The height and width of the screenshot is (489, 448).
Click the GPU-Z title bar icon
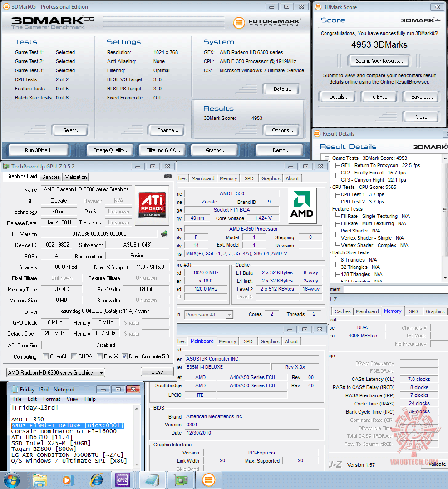pyautogui.click(x=6, y=167)
